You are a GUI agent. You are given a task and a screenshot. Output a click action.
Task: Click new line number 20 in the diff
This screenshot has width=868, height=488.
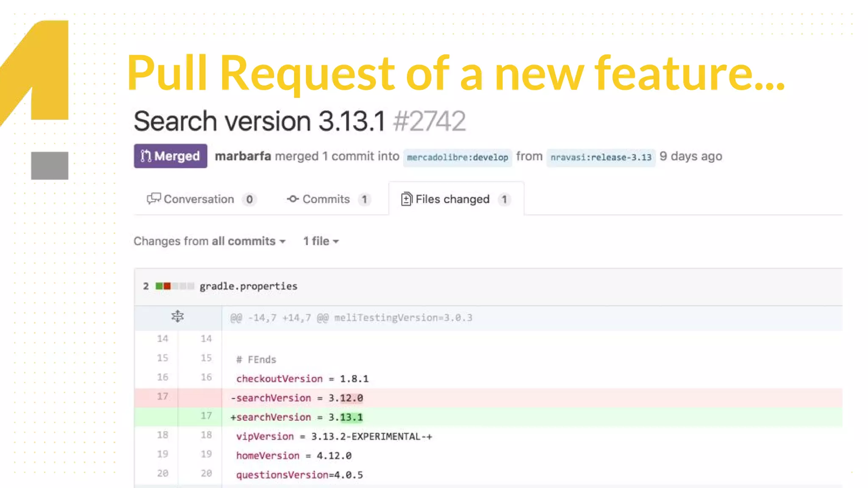[x=206, y=473]
